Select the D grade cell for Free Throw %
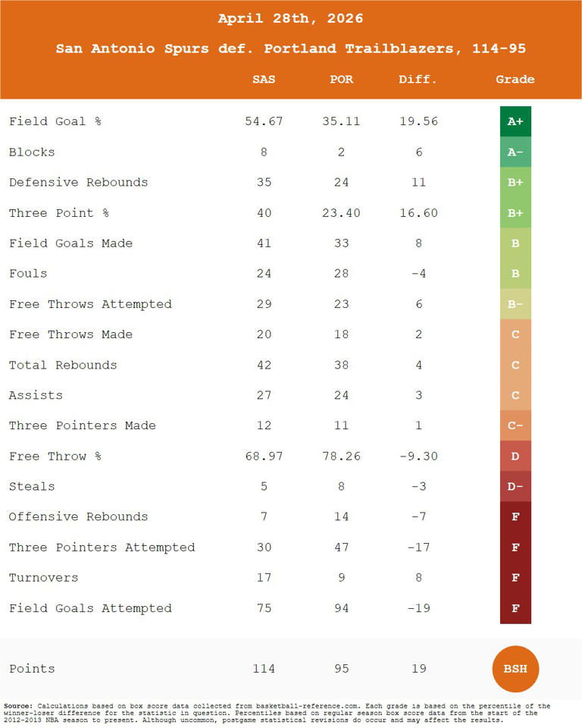 click(x=515, y=456)
